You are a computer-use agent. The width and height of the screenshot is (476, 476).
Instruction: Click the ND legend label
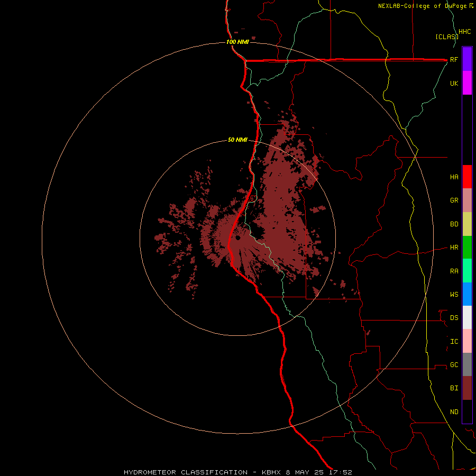(454, 411)
